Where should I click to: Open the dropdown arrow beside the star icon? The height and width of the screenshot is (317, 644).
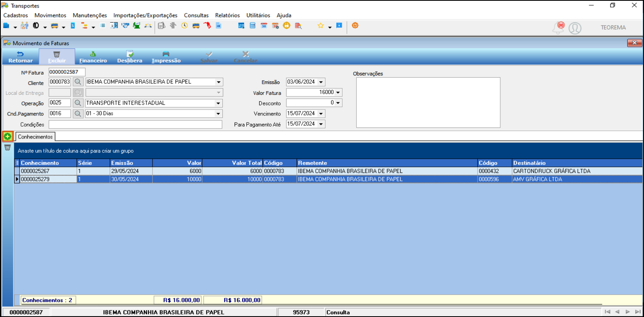point(330,27)
